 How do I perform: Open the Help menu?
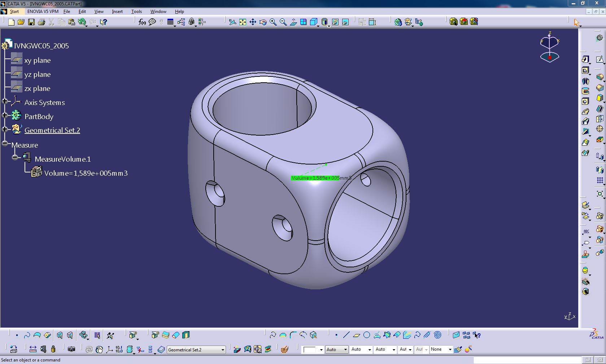[179, 12]
